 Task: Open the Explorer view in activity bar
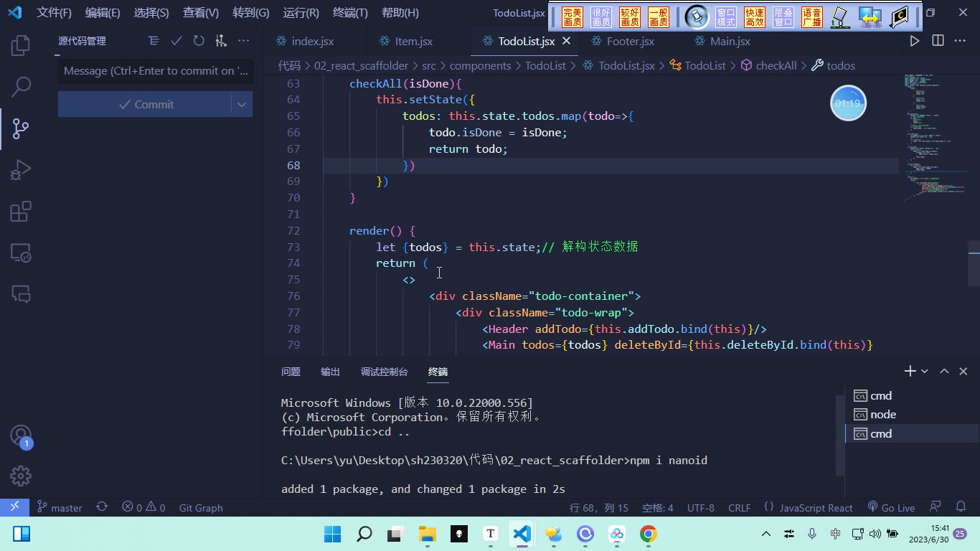click(21, 45)
